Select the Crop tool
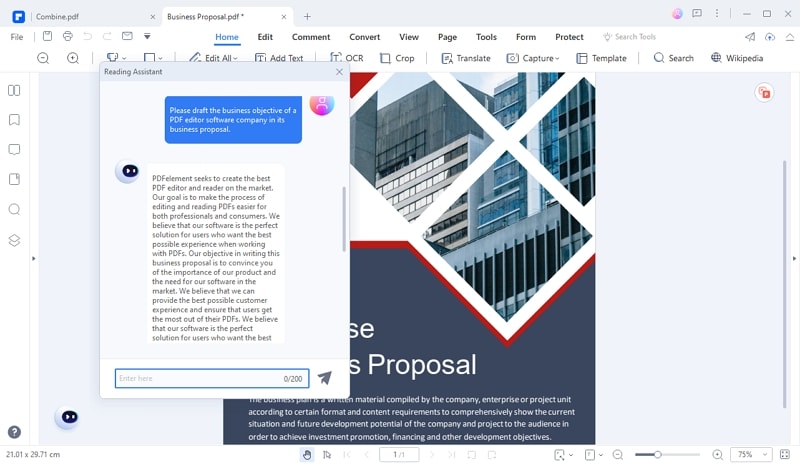800x464 pixels. click(397, 58)
